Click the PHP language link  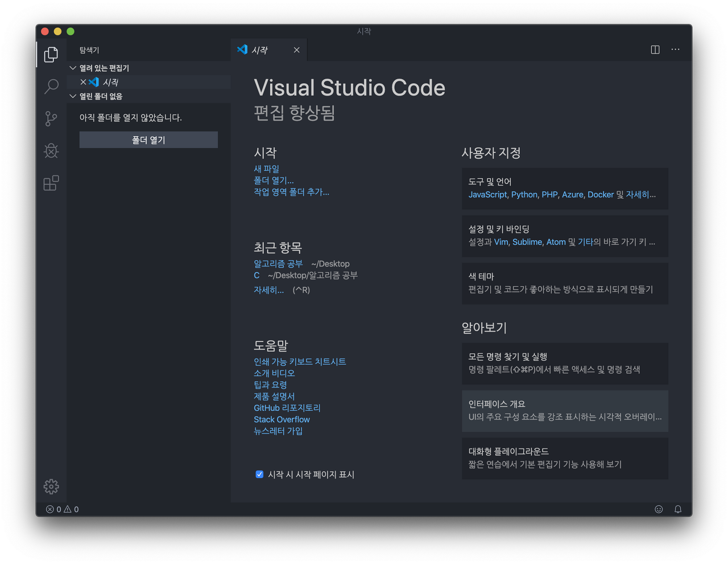tap(550, 195)
